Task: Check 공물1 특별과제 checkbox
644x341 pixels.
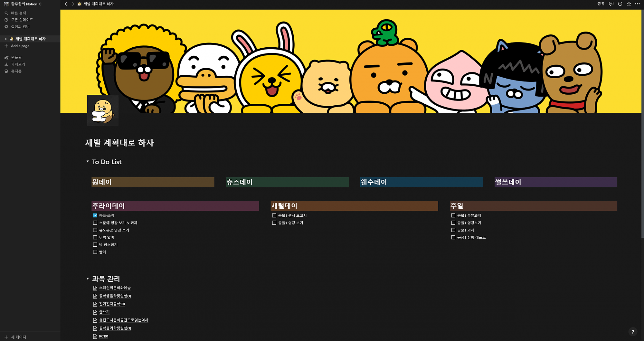Action: [453, 215]
